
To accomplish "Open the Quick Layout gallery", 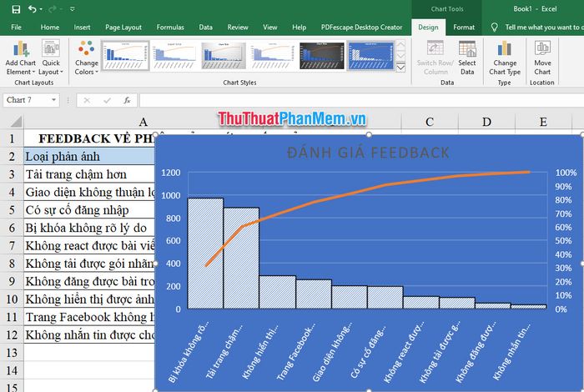I will [51, 58].
